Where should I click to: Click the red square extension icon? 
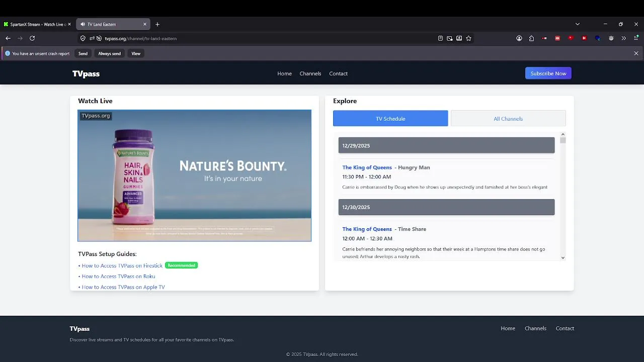557,38
